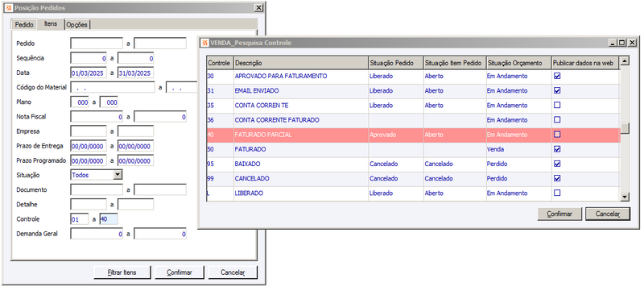Toggle web publish checkbox for CANCELADO row

click(557, 178)
